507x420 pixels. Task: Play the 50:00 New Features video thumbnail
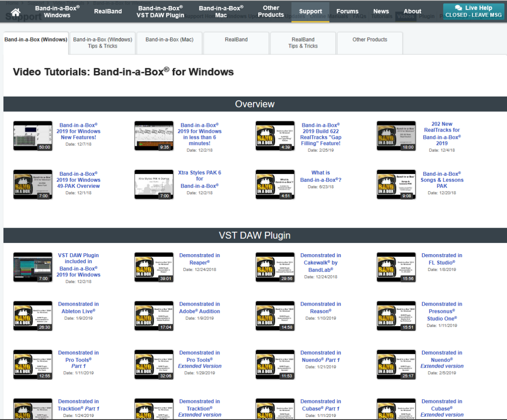32,136
